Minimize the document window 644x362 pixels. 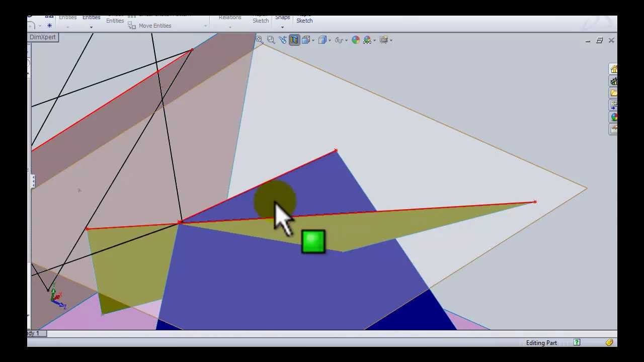[x=588, y=41]
